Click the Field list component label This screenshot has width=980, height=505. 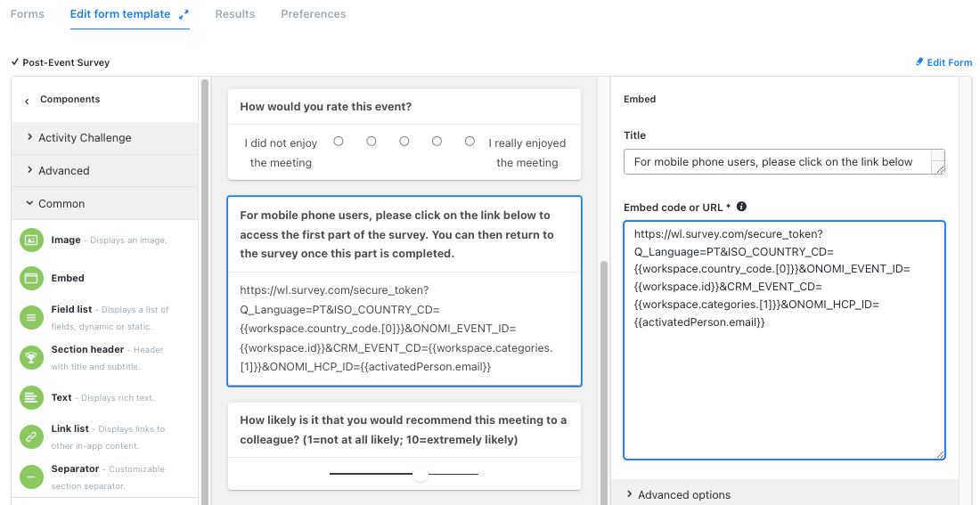71,309
